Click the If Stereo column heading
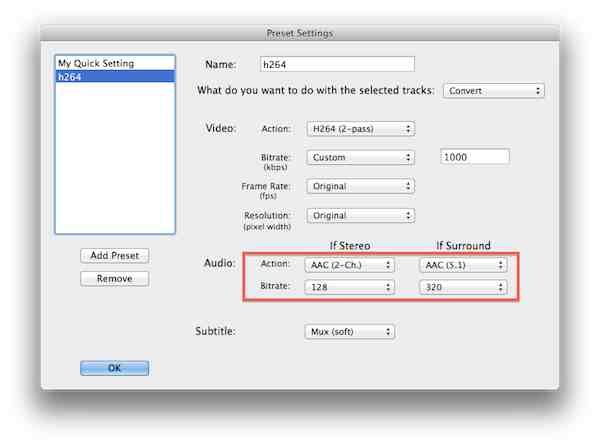The width and height of the screenshot is (600, 446). coord(350,245)
